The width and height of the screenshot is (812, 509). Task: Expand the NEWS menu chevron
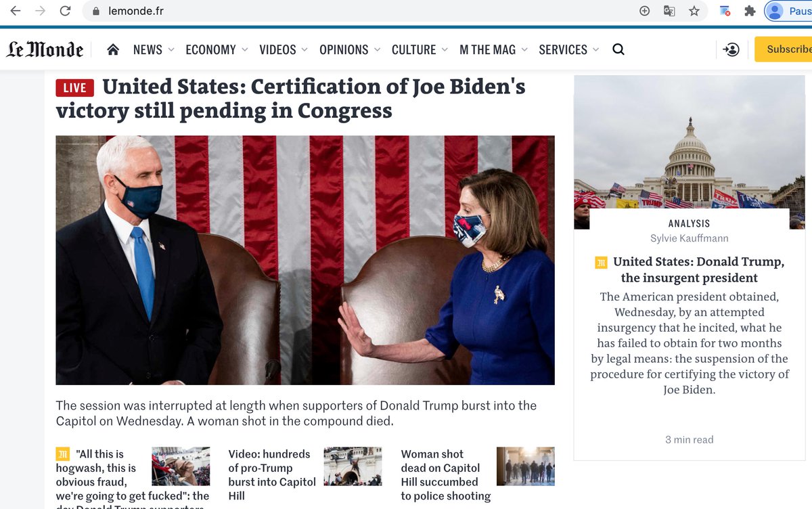point(171,49)
